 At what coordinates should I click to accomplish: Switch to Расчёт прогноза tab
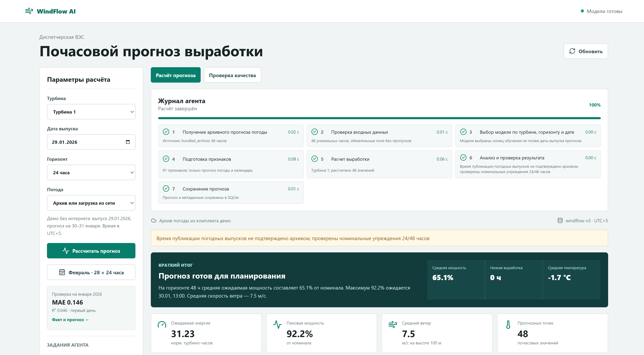176,75
